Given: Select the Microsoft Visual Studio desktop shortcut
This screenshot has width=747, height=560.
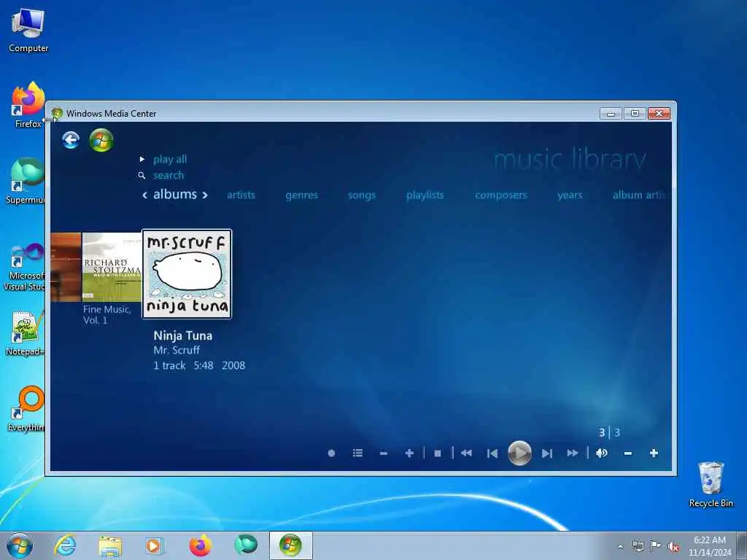Looking at the screenshot, I should pyautogui.click(x=25, y=267).
